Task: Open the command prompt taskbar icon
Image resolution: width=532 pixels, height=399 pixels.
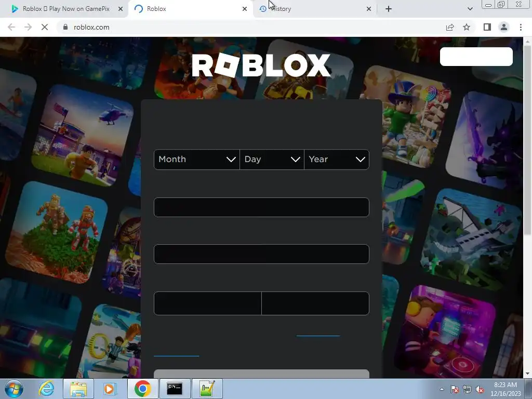Action: click(175, 389)
